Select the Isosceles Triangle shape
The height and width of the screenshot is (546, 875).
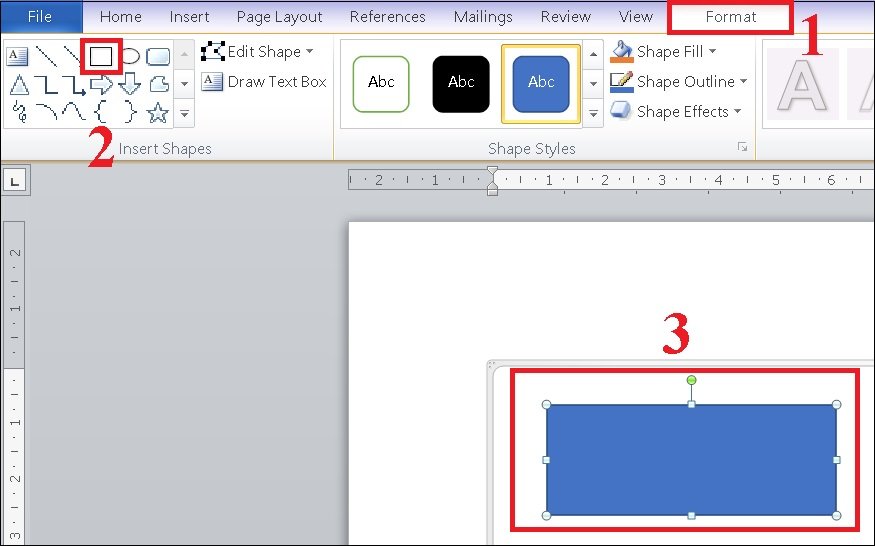(19, 85)
